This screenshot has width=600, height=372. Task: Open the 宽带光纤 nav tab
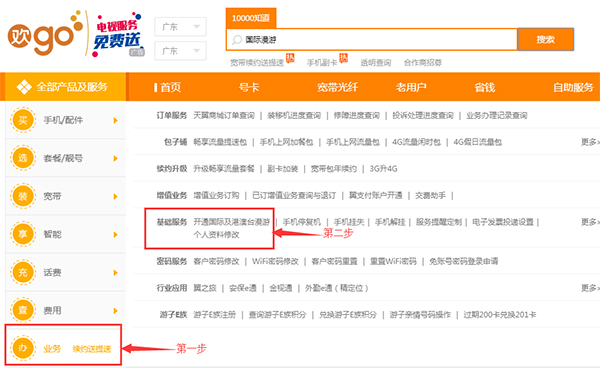[x=338, y=87]
